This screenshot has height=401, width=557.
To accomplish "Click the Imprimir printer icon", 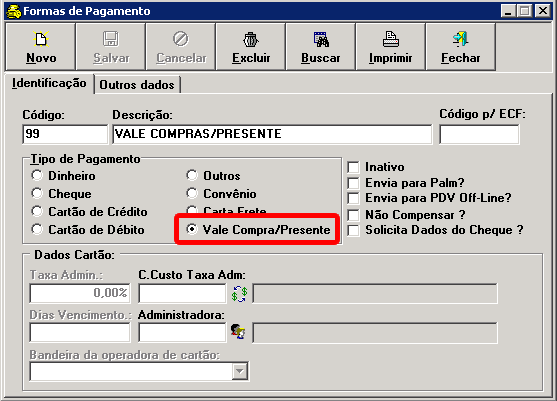I will 390,39.
